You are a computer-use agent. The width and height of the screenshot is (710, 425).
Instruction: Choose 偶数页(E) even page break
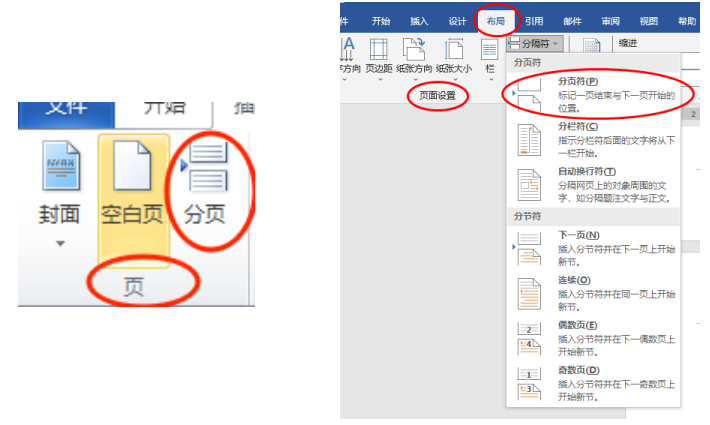593,339
